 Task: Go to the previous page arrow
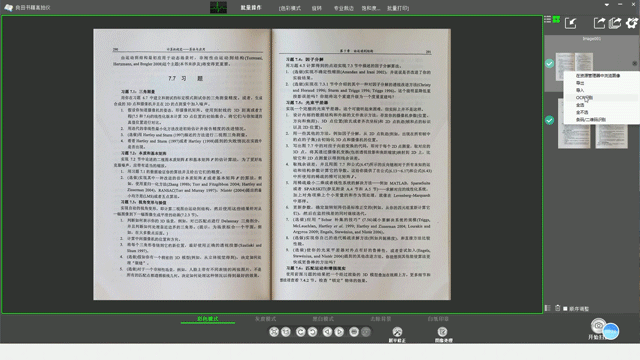pyautogui.click(x=327, y=332)
